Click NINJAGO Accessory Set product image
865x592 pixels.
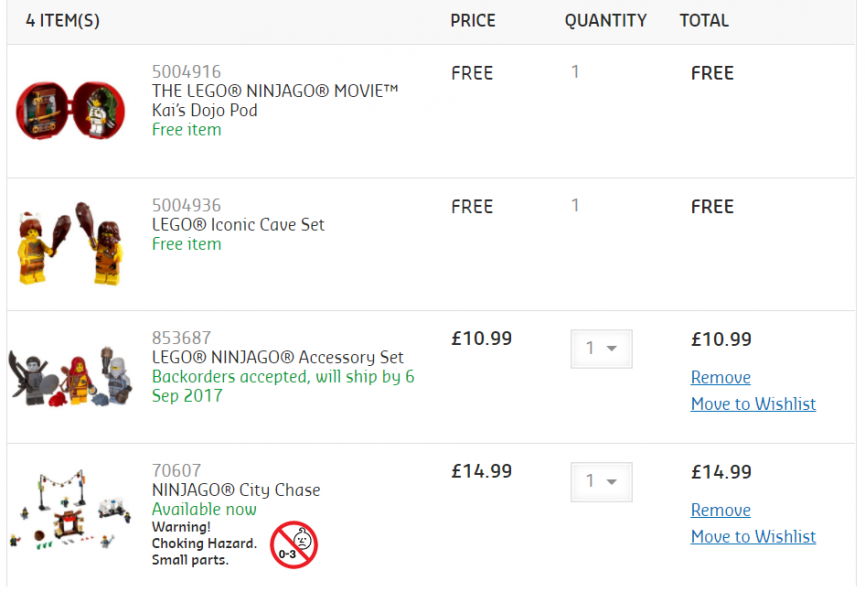point(71,376)
